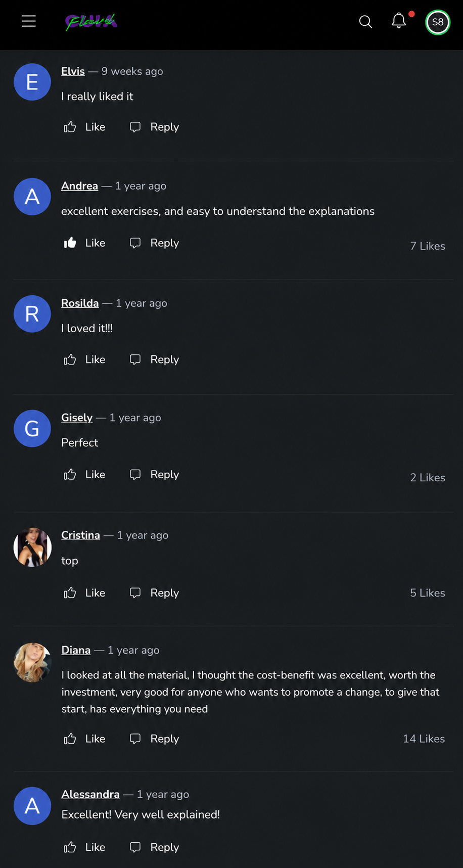Click the Flux logo
The image size is (463, 868).
[91, 22]
